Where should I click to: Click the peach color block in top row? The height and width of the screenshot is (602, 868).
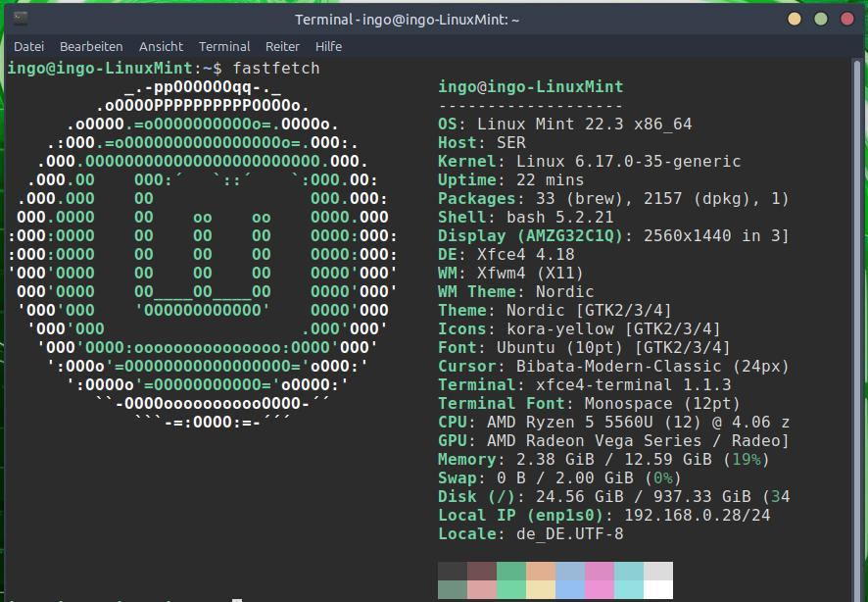[540, 571]
